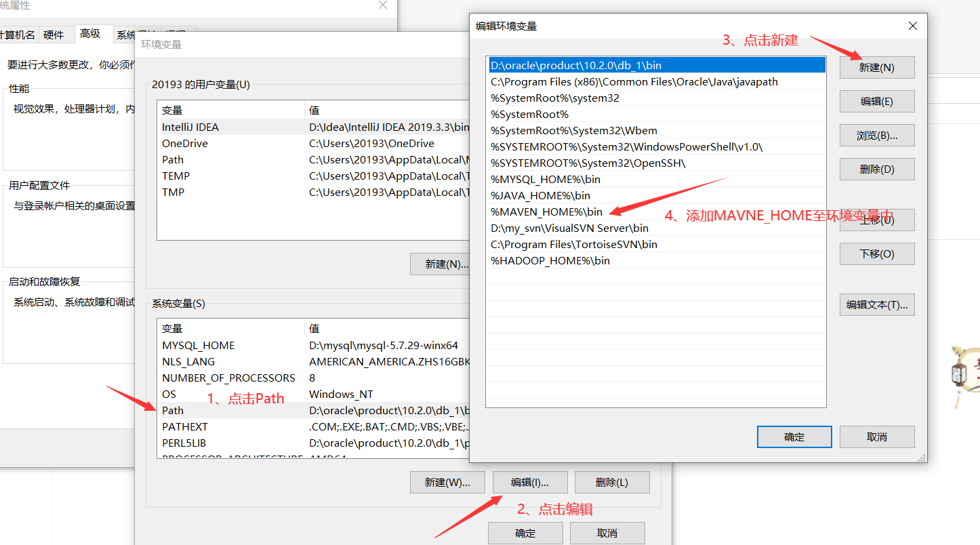Click the 新建(N) button in edit dialog
The image size is (980, 545).
(x=877, y=68)
